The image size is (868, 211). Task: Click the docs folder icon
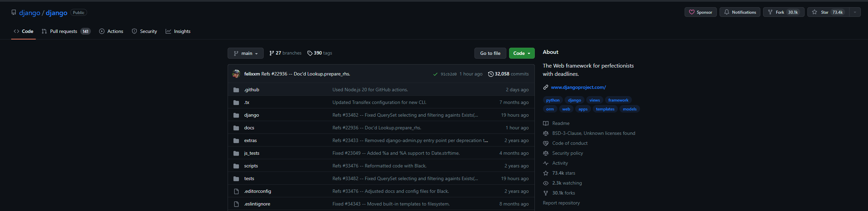coord(236,128)
